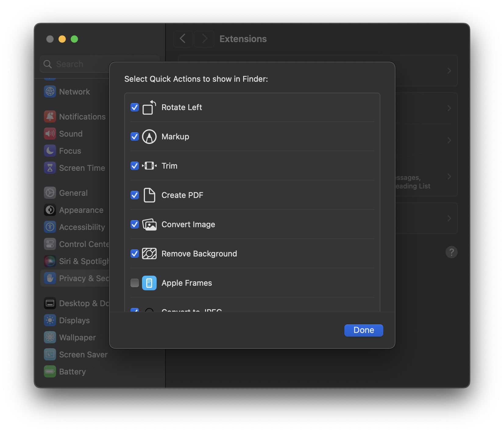Disable the Create PDF checkbox
The width and height of the screenshot is (504, 433).
point(134,195)
